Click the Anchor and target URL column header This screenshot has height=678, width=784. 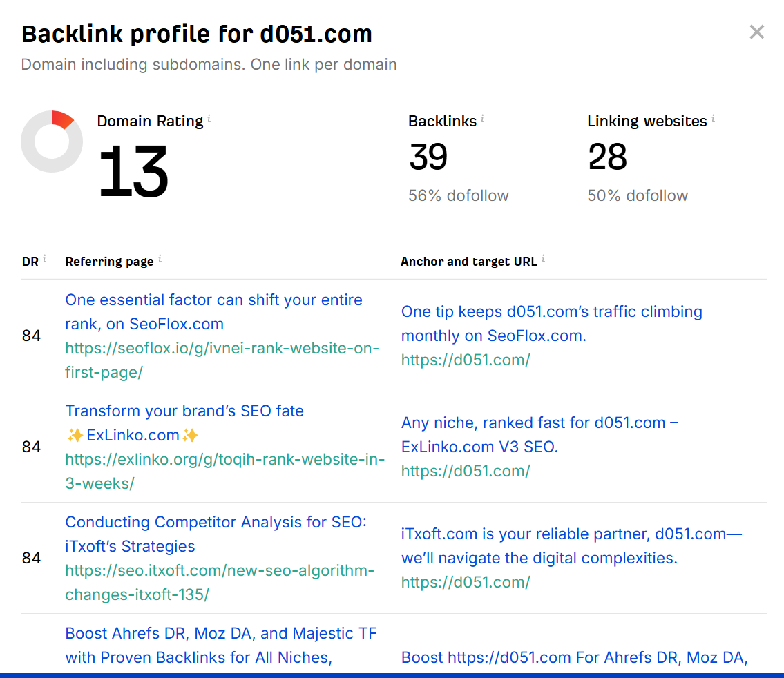point(468,262)
